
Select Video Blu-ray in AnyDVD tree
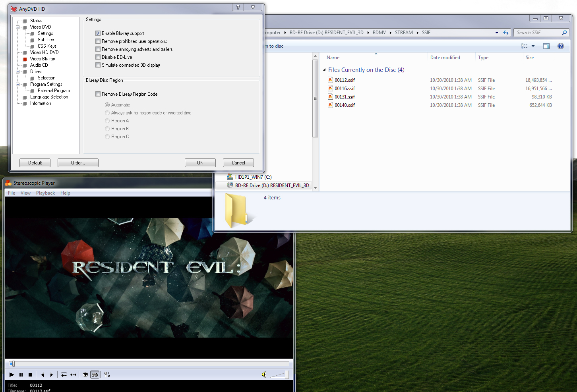pos(43,59)
